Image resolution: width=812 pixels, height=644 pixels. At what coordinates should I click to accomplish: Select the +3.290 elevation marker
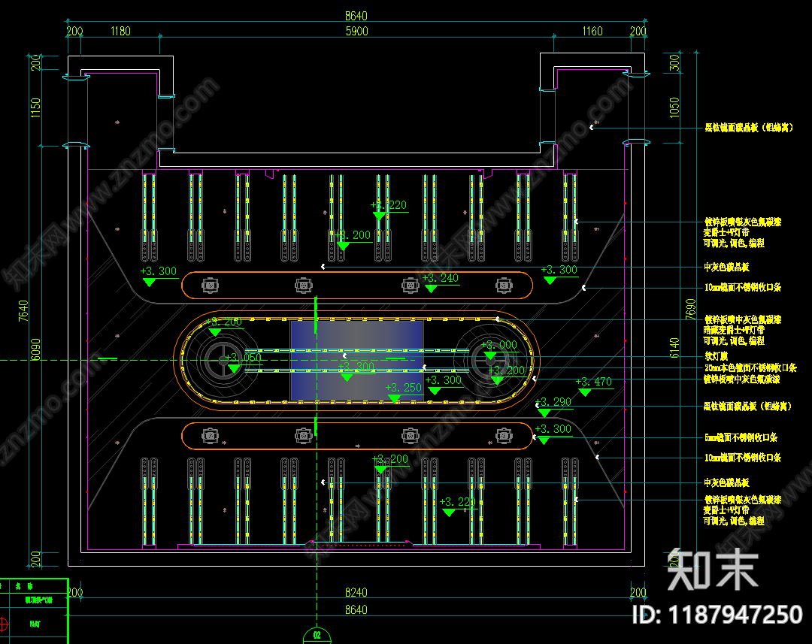(553, 406)
